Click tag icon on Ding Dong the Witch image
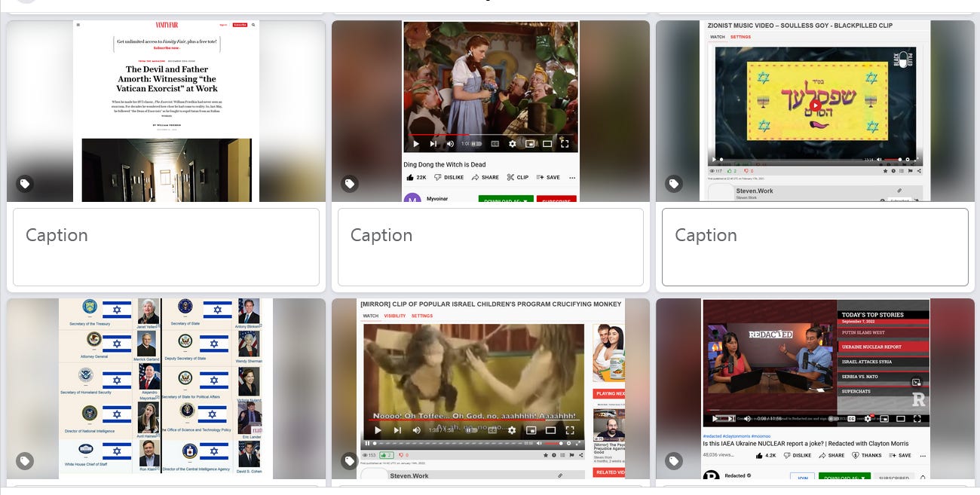Viewport: 980px width, 495px height. 350,184
